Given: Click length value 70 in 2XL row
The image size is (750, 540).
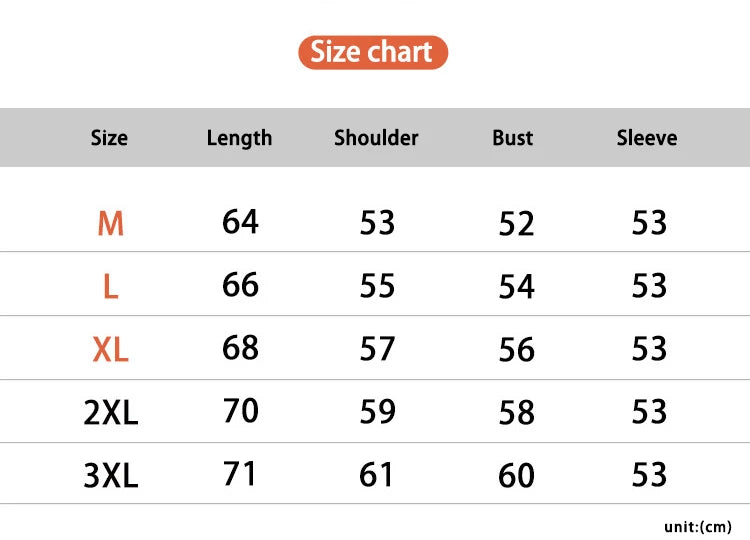Looking at the screenshot, I should (x=241, y=410).
